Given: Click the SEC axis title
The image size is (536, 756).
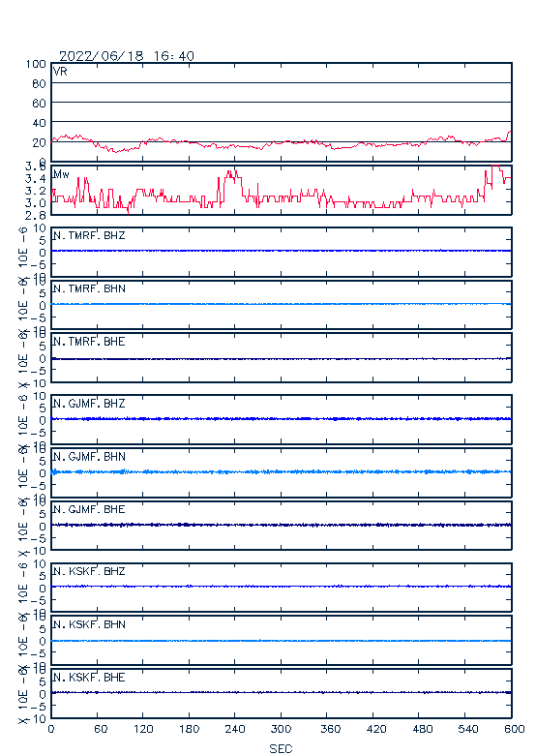Looking at the screenshot, I should (x=281, y=748).
